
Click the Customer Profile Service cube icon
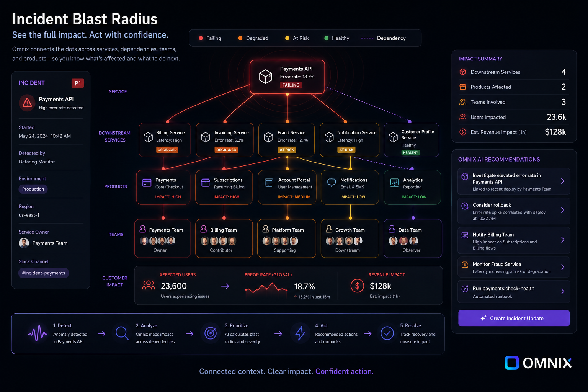coord(393,137)
